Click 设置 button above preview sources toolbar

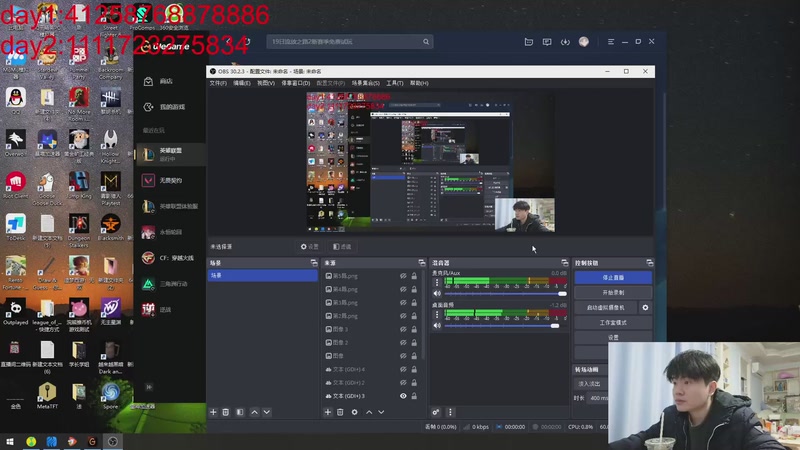tap(310, 247)
